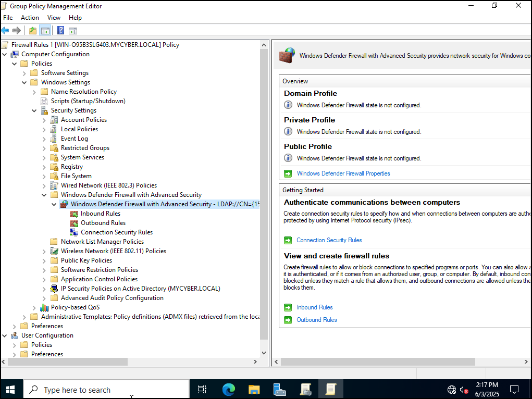Select Application Control Policies item
The height and width of the screenshot is (399, 532).
point(99,279)
